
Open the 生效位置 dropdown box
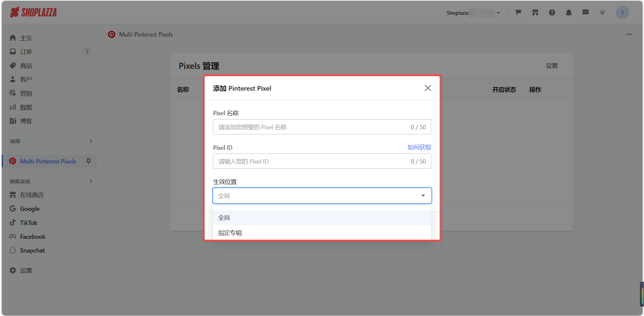click(322, 196)
